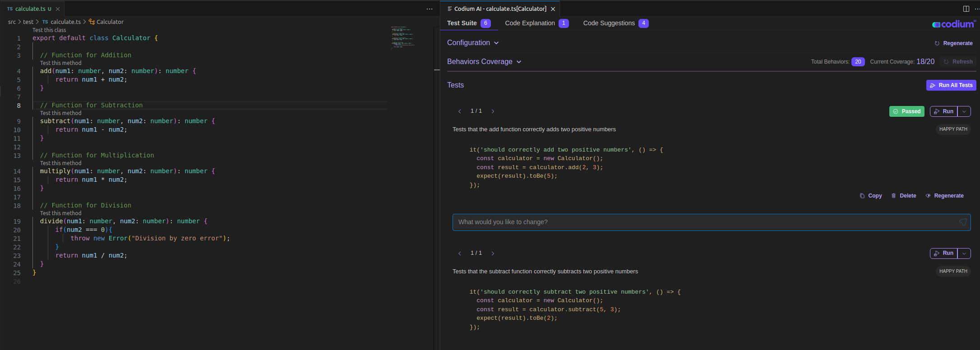
Task: Click HAPPY PATH tag on subtract test
Action: (953, 271)
